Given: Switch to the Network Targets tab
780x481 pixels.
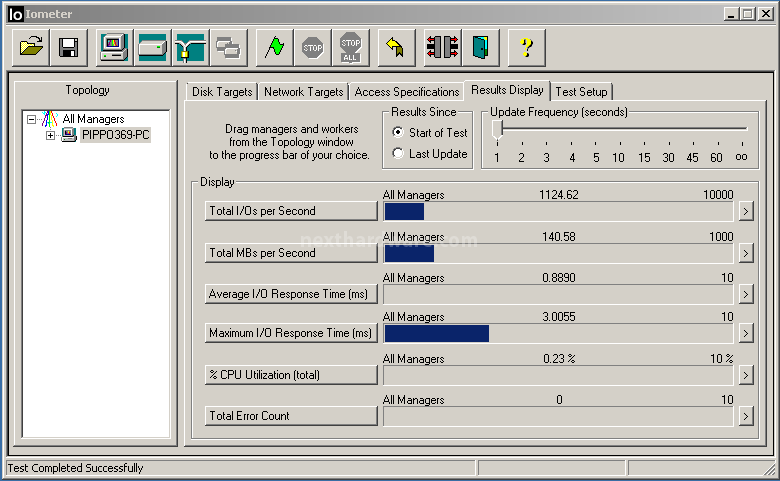Looking at the screenshot, I should click(303, 92).
